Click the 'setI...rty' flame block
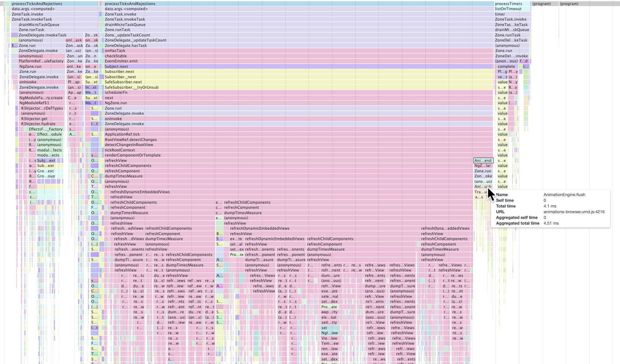The width and height of the screenshot is (620, 364). click(x=330, y=322)
